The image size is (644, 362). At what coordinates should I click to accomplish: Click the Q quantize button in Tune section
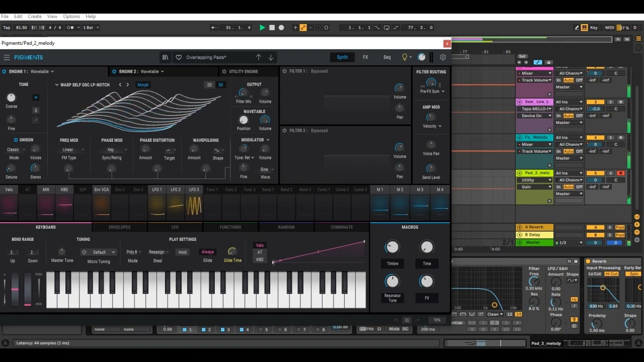(x=36, y=110)
